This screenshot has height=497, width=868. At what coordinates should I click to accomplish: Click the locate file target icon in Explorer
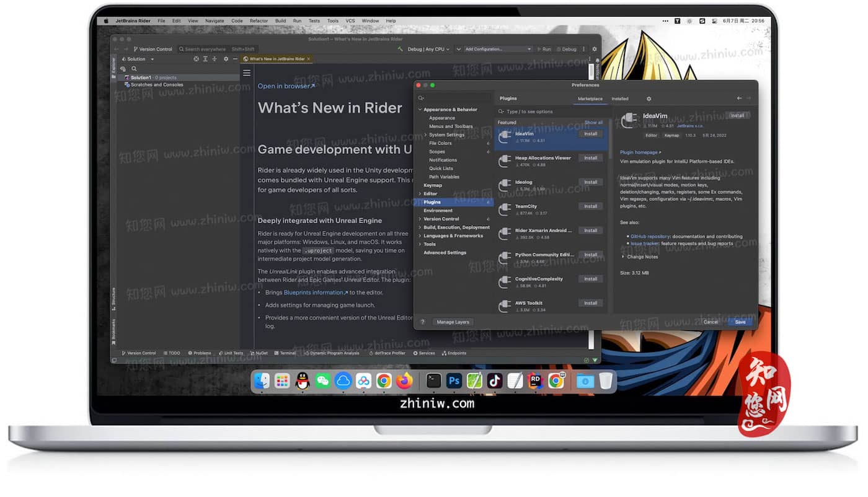tap(196, 59)
